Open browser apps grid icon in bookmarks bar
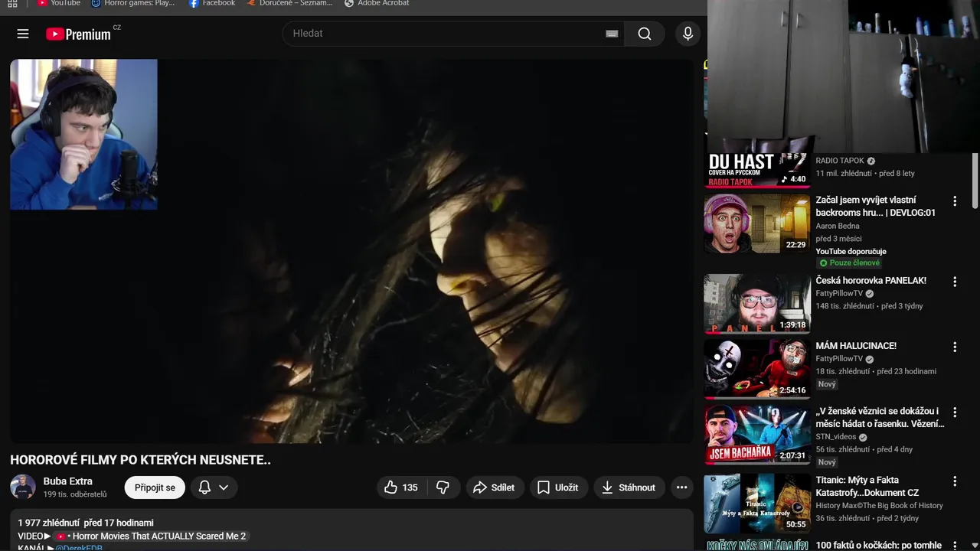Image resolution: width=980 pixels, height=551 pixels. pos(12,4)
